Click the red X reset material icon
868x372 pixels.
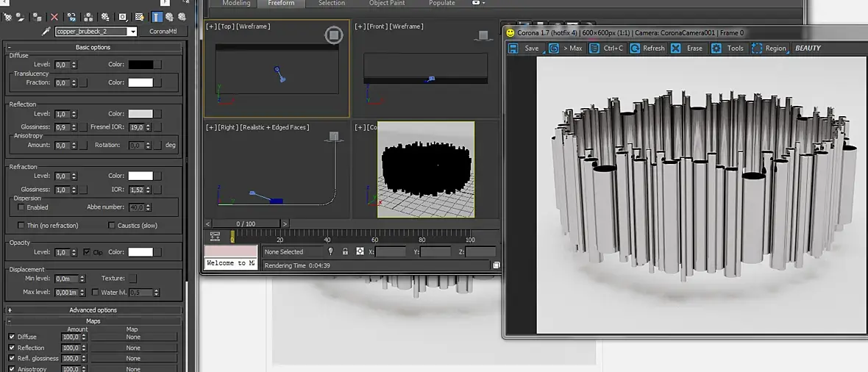54,17
